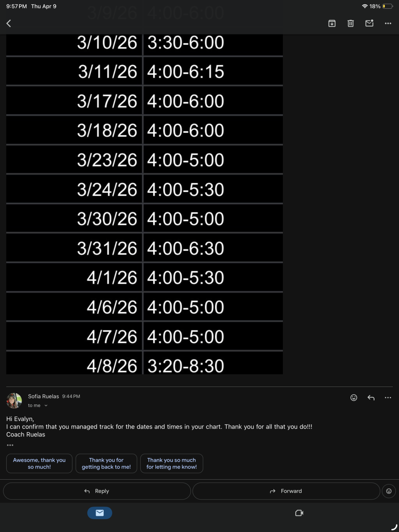Switch to the Mail tab
The image size is (399, 532).
coord(99,513)
